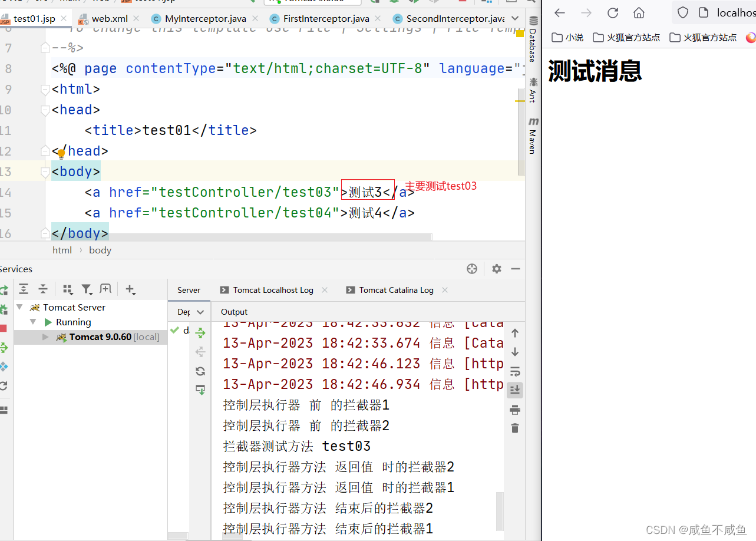This screenshot has height=541, width=756.
Task: Click Deploy All icon in Services left sidebar
Action: tap(3, 348)
